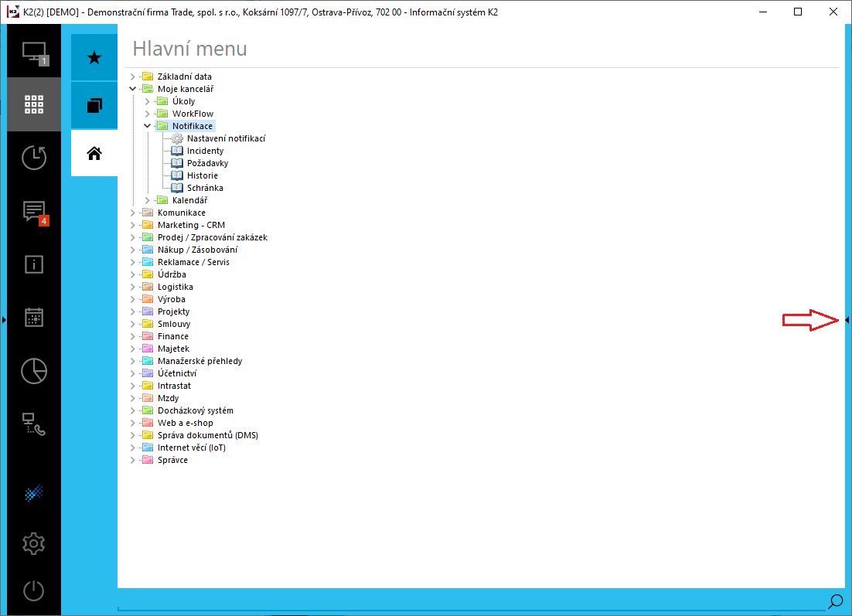This screenshot has height=616, width=852.
Task: Open the desktop monitor icon in sidebar
Action: (34, 53)
